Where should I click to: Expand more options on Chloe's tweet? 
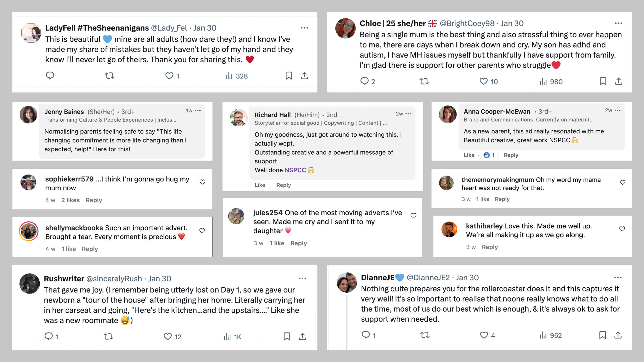click(619, 23)
